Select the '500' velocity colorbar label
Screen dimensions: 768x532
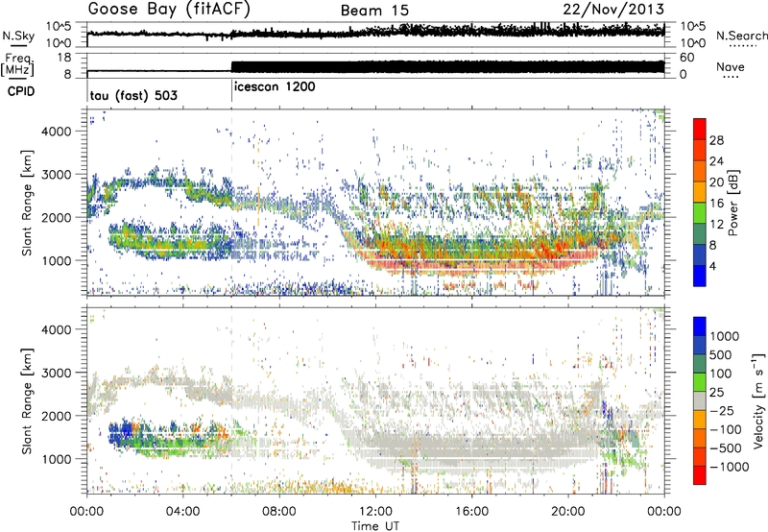click(x=721, y=354)
